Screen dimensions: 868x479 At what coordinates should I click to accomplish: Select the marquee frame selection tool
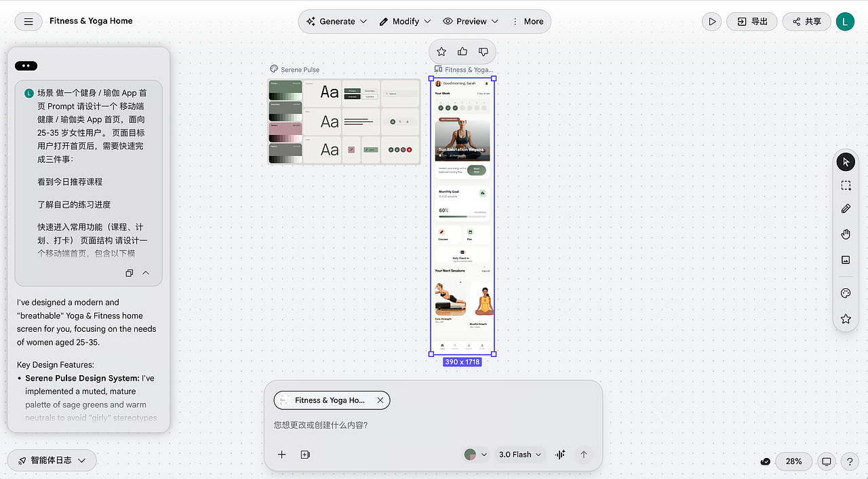point(845,185)
